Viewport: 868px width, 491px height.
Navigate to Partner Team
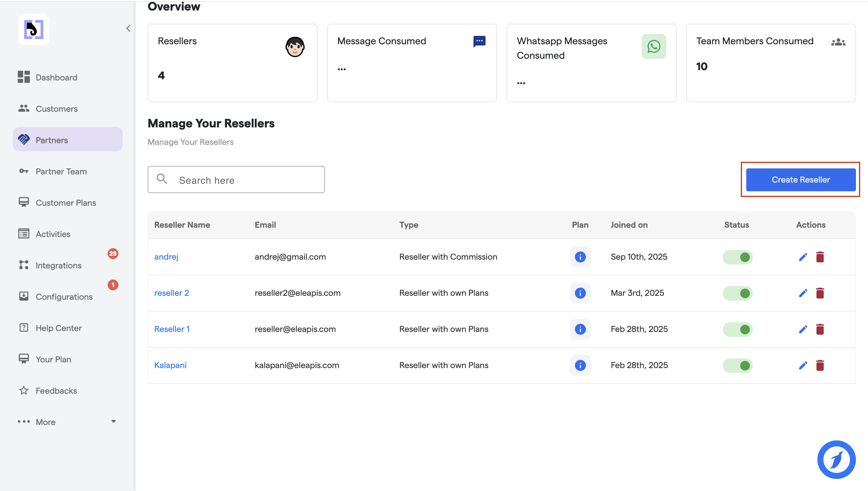pos(61,171)
